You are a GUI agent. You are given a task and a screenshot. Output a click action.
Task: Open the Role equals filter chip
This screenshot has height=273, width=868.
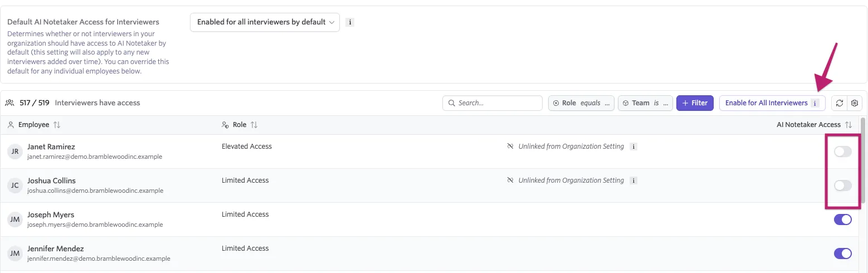[581, 103]
